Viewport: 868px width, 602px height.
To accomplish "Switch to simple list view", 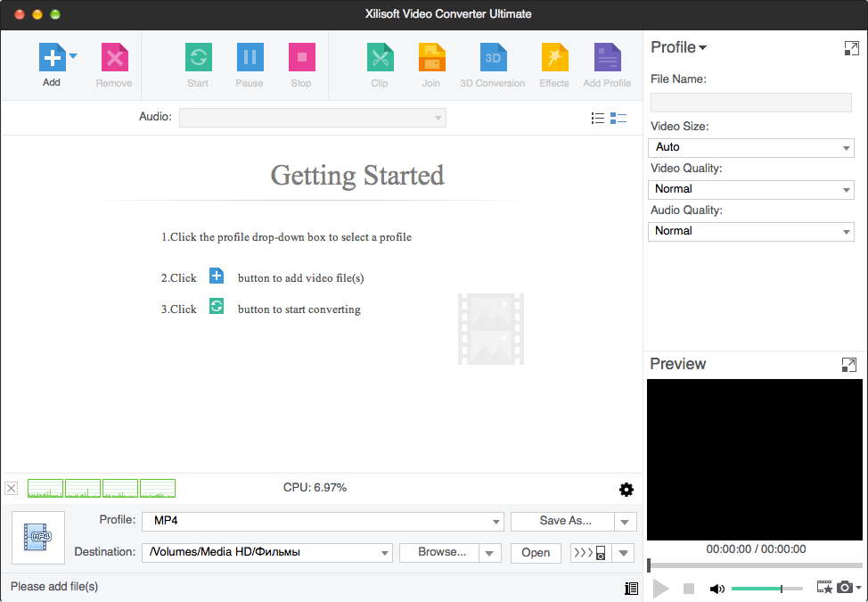I will [598, 118].
